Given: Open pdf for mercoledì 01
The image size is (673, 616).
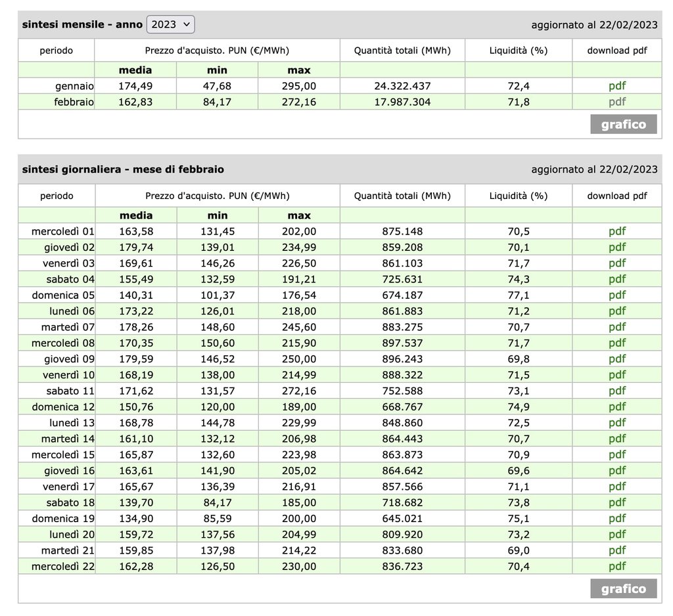Looking at the screenshot, I should coord(616,231).
